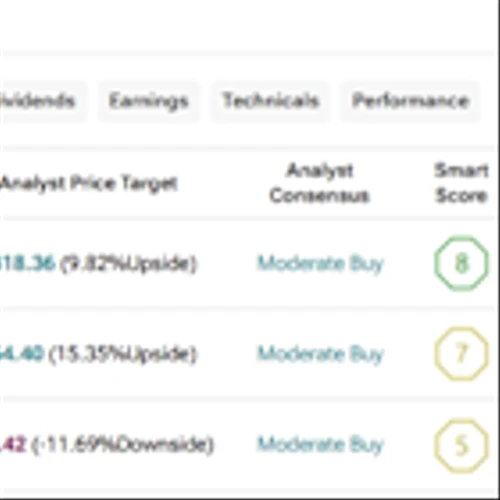Select the (-11.69% Downside) text
Image resolution: width=500 pixels, height=500 pixels.
click(122, 445)
